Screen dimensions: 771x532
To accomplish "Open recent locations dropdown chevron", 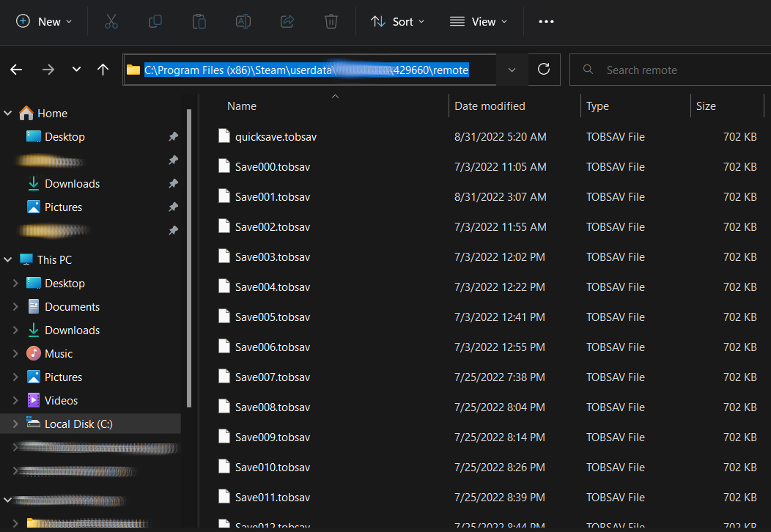I will tap(76, 70).
